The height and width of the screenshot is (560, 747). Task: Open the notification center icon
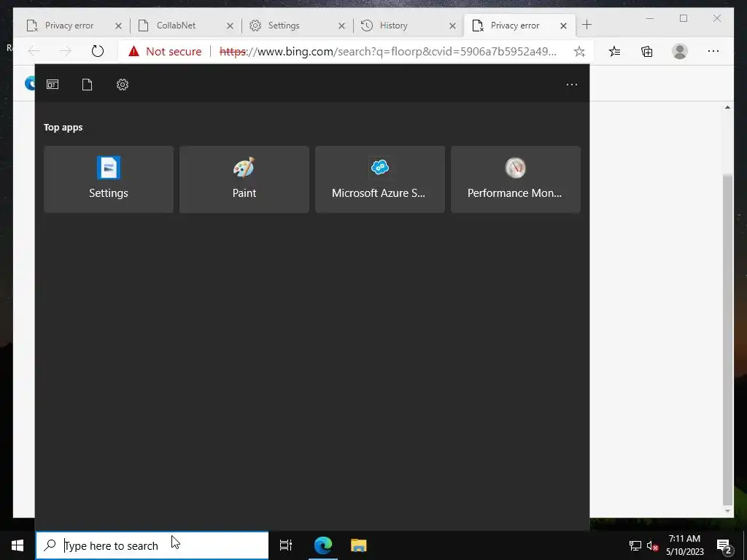(x=724, y=545)
